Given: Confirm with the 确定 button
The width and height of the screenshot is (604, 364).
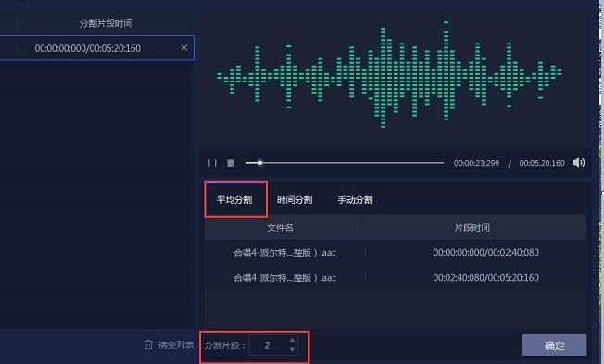Looking at the screenshot, I should [554, 345].
